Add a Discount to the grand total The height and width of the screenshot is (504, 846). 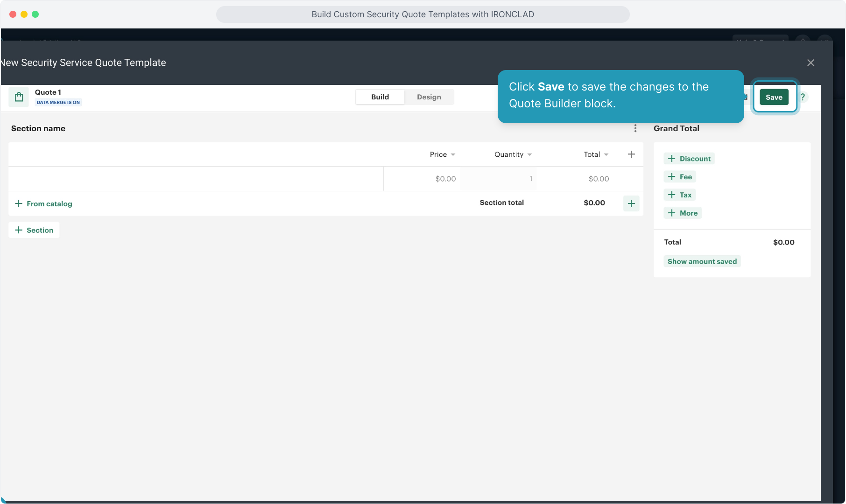pos(689,159)
